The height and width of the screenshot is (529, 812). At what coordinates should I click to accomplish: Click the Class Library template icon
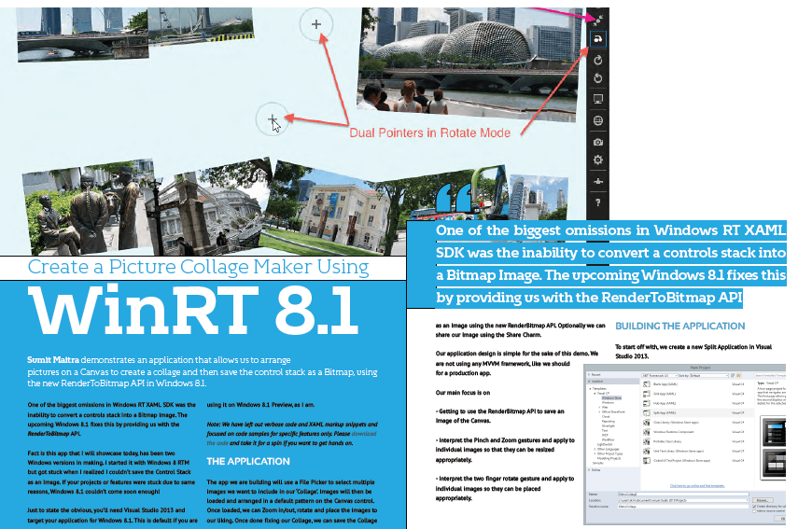coord(647,423)
